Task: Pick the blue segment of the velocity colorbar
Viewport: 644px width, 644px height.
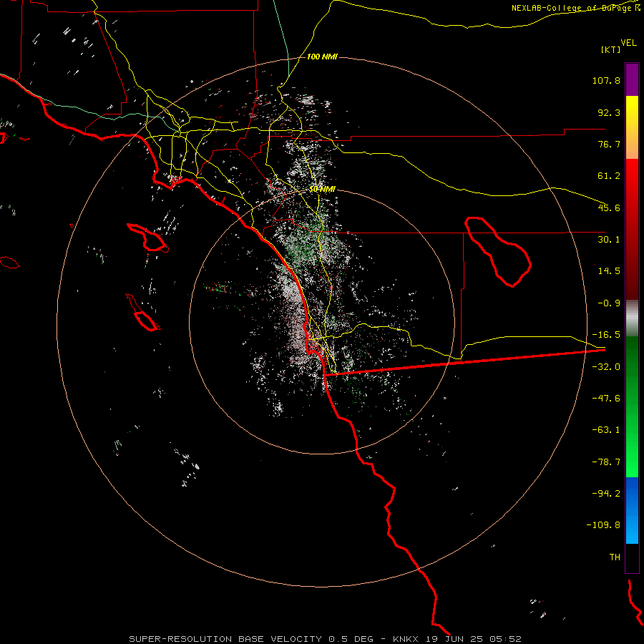Action: coord(632,510)
